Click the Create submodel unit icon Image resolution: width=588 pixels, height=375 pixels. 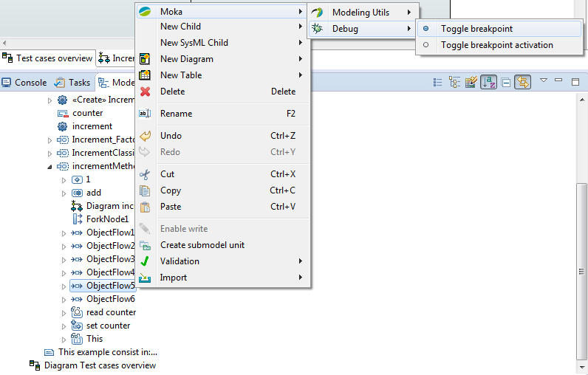pyautogui.click(x=145, y=245)
